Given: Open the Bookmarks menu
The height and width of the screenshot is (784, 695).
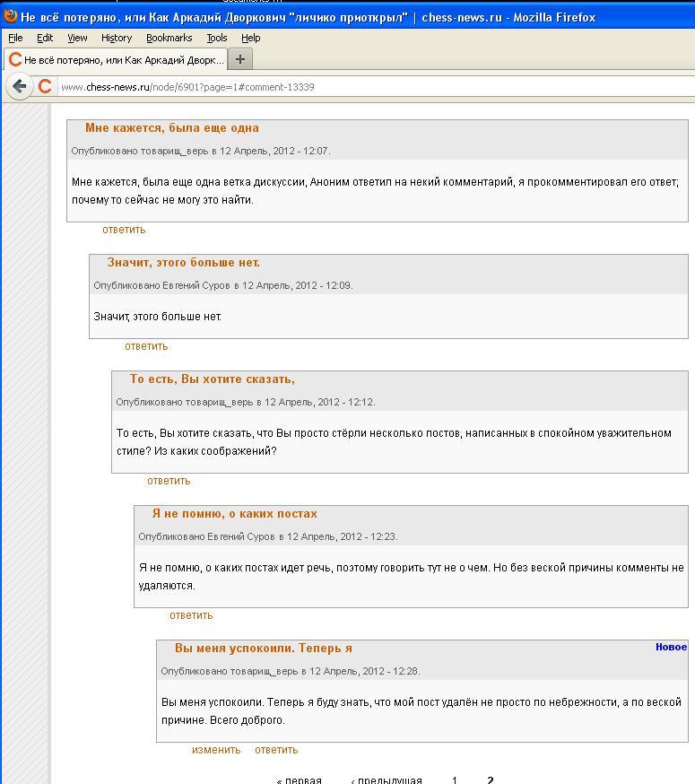Looking at the screenshot, I should (169, 38).
